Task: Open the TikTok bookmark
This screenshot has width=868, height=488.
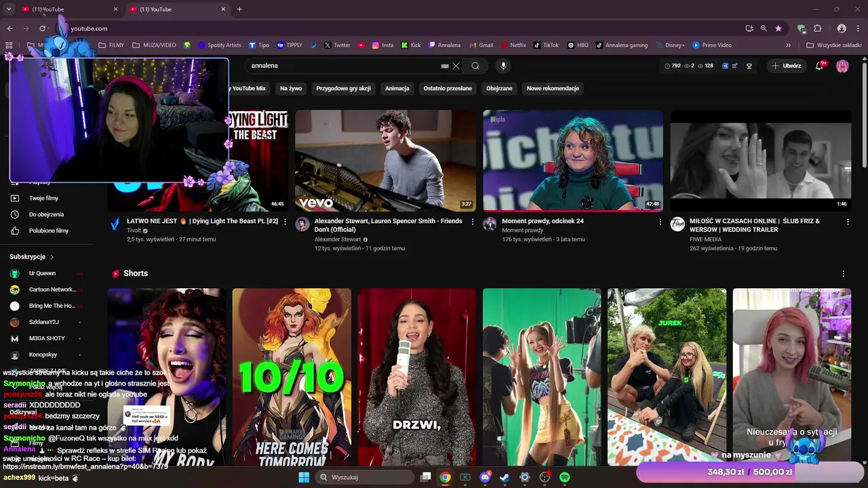Action: click(x=546, y=45)
